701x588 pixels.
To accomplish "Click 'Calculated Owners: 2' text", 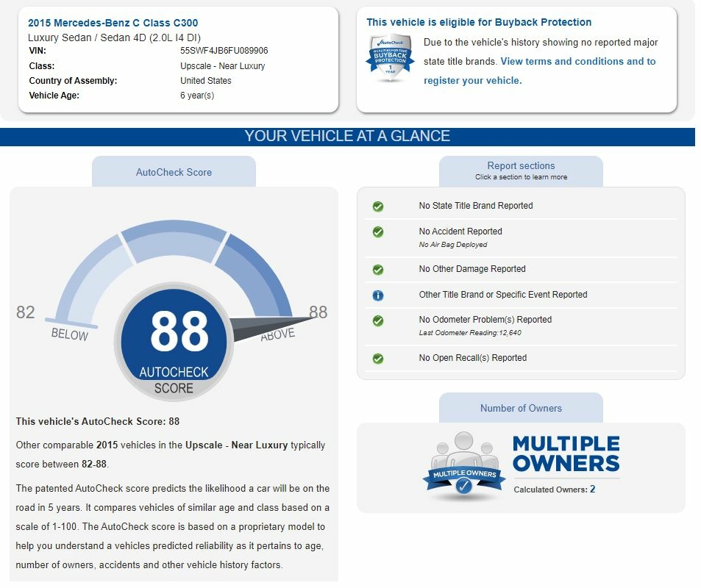I will (x=555, y=490).
